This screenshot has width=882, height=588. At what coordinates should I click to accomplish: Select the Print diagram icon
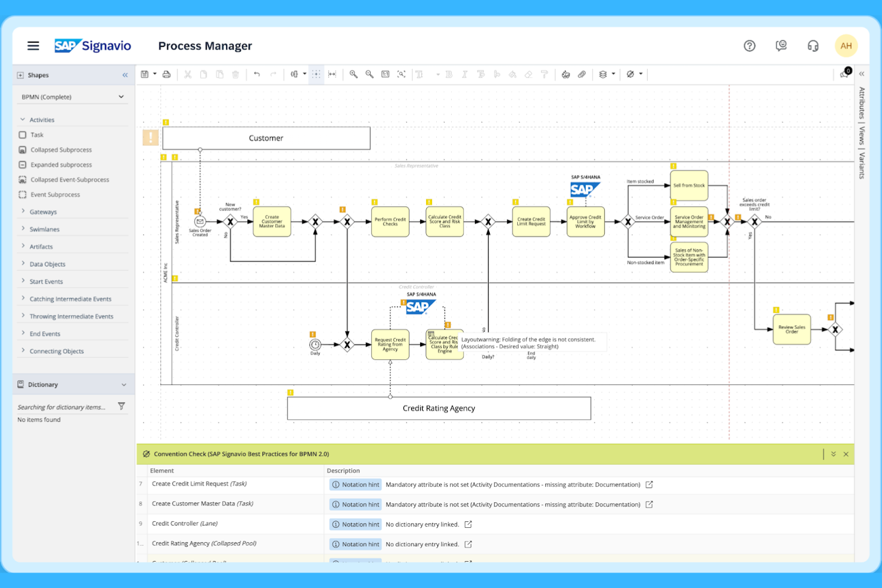click(167, 74)
